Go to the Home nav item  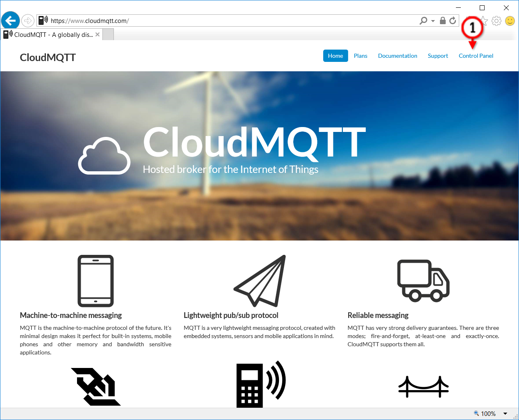click(335, 56)
